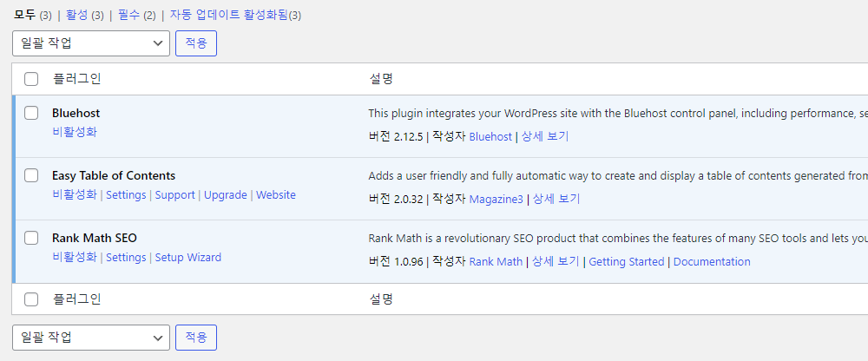868x361 pixels.
Task: Click 설명 column label in footer
Action: [x=381, y=299]
